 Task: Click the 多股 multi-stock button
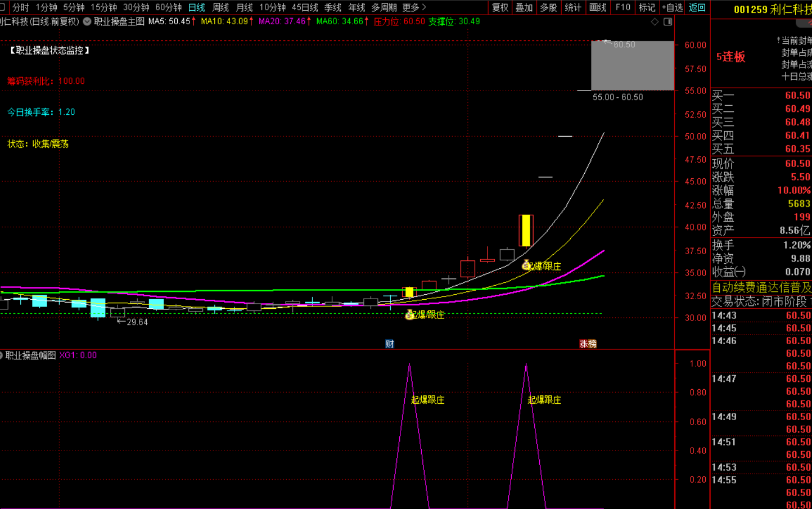point(548,7)
